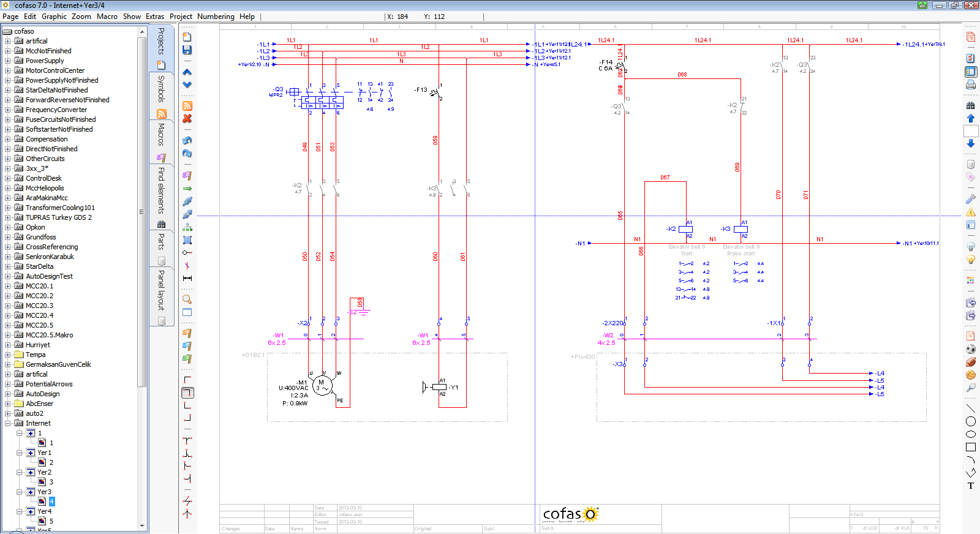Select the rectangle drawing tool
Screen dimensions: 980x534
(971, 447)
